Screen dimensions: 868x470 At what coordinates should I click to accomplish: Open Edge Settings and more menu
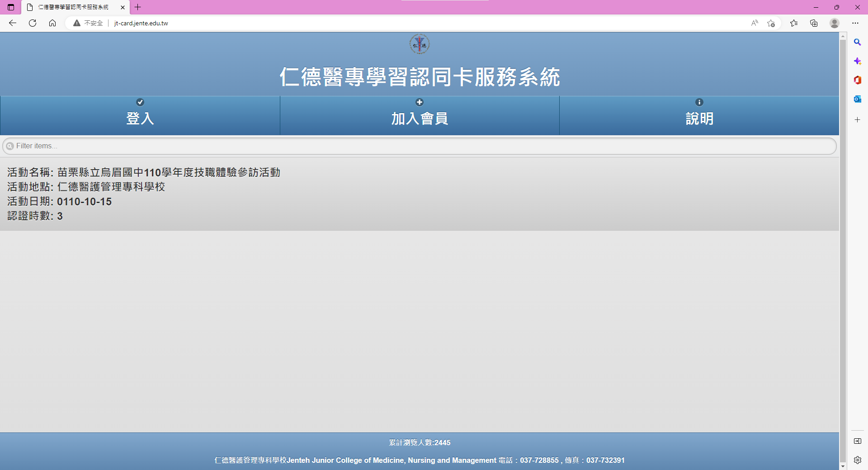click(x=855, y=23)
